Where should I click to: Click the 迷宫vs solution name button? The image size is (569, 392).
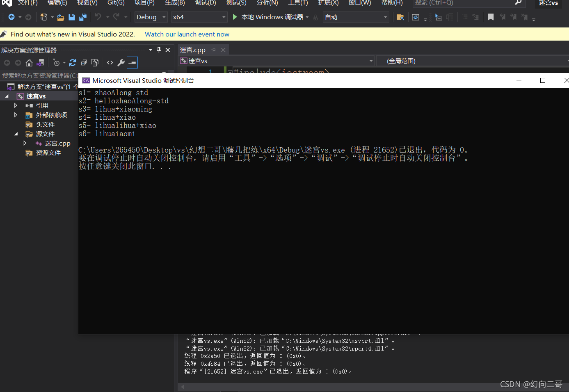point(548,3)
